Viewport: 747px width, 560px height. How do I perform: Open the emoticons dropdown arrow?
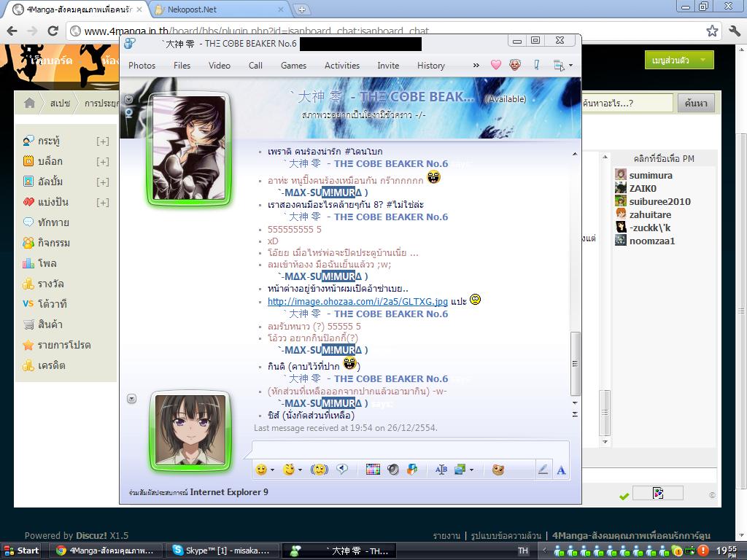(x=273, y=470)
